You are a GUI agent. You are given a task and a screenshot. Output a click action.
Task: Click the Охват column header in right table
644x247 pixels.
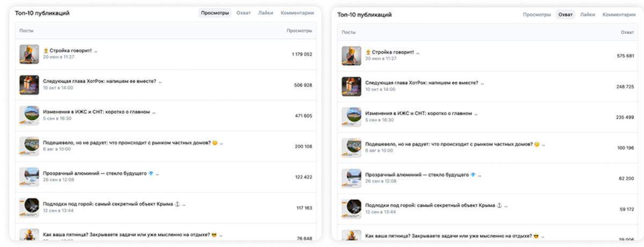pyautogui.click(x=627, y=32)
